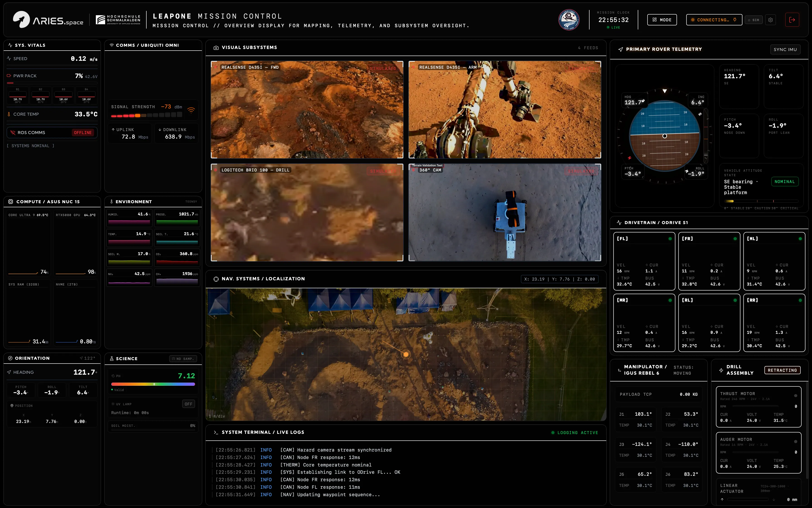The image size is (812, 508).
Task: Click the Compute CPU chip icon
Action: point(10,202)
